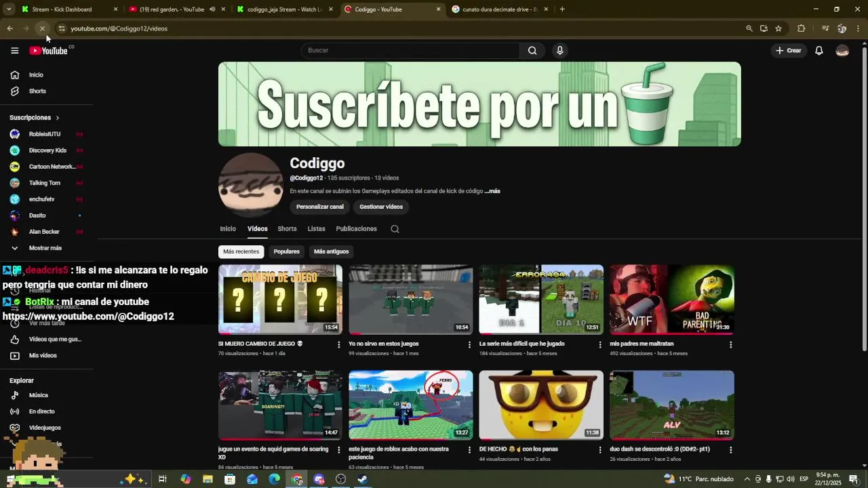Open options for Yo no sirvo en estos juegos
This screenshot has height=488, width=868.
469,345
